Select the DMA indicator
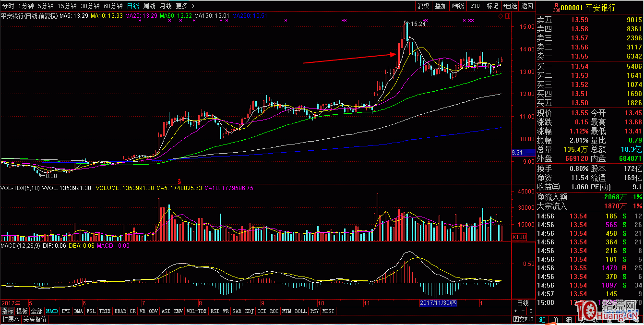Image resolution: width=644 pixels, height=325 pixels. (x=79, y=311)
